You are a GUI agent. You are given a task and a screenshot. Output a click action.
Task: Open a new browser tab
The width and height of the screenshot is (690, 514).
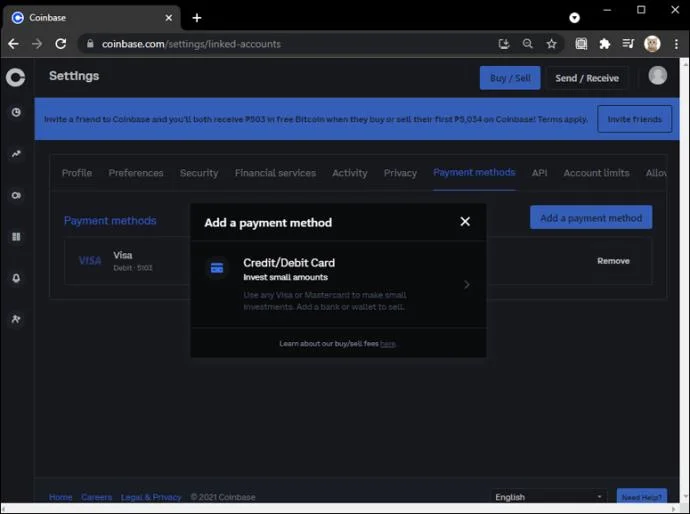[x=197, y=18]
